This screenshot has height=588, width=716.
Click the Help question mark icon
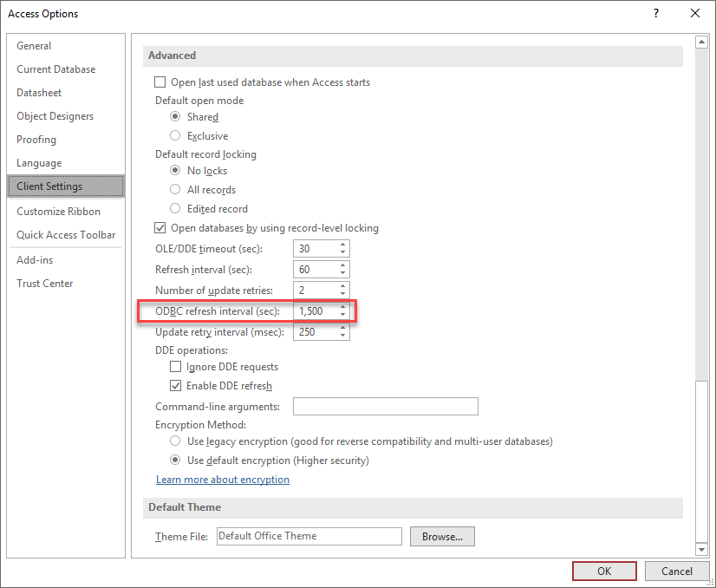656,13
